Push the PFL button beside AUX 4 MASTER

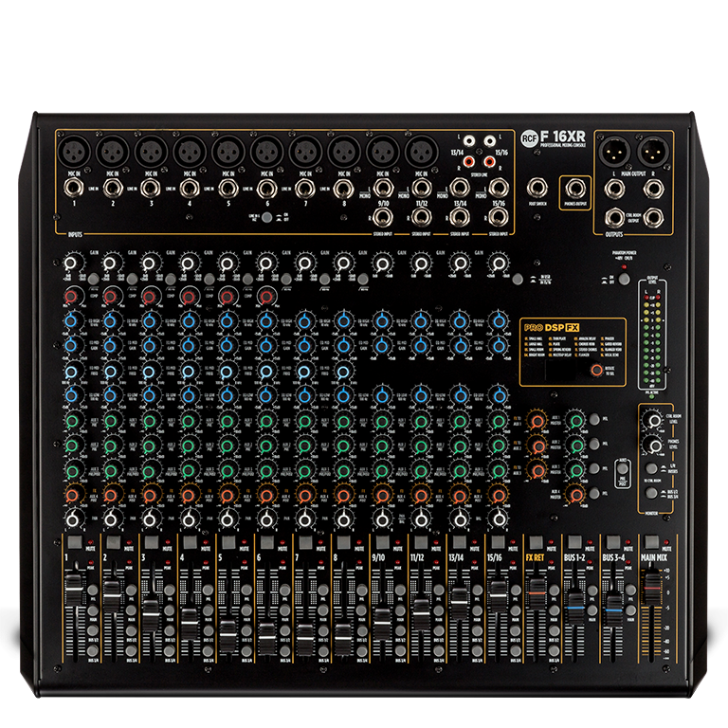593,493
